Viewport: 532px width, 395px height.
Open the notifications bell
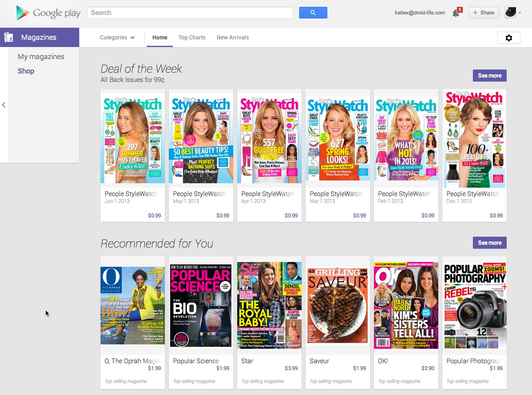tap(456, 13)
